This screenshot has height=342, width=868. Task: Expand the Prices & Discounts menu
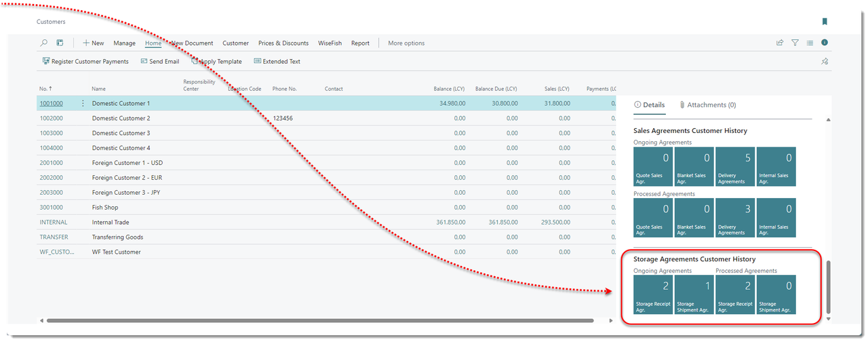[283, 43]
